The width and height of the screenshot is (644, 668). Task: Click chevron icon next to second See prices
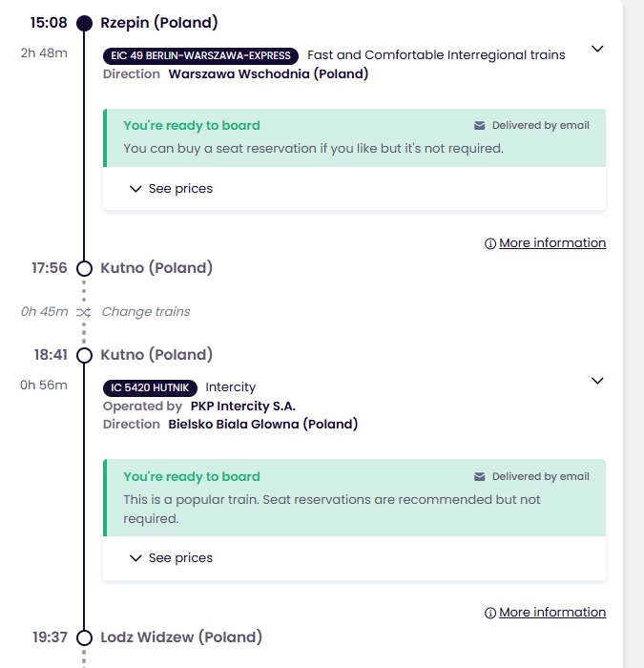pos(135,558)
